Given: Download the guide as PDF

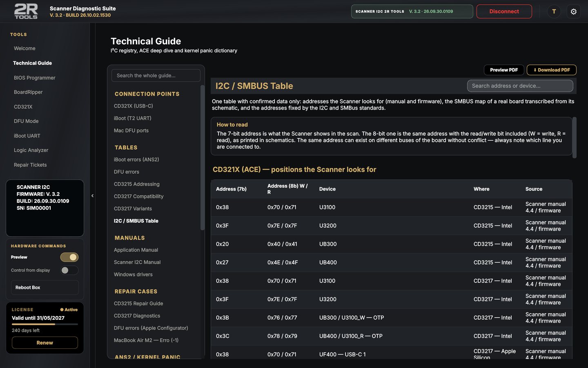Looking at the screenshot, I should (x=552, y=70).
